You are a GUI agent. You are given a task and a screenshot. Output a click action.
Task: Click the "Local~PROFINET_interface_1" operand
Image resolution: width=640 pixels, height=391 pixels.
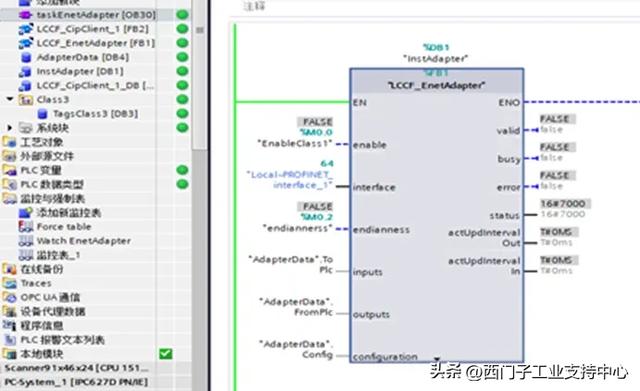pyautogui.click(x=290, y=180)
